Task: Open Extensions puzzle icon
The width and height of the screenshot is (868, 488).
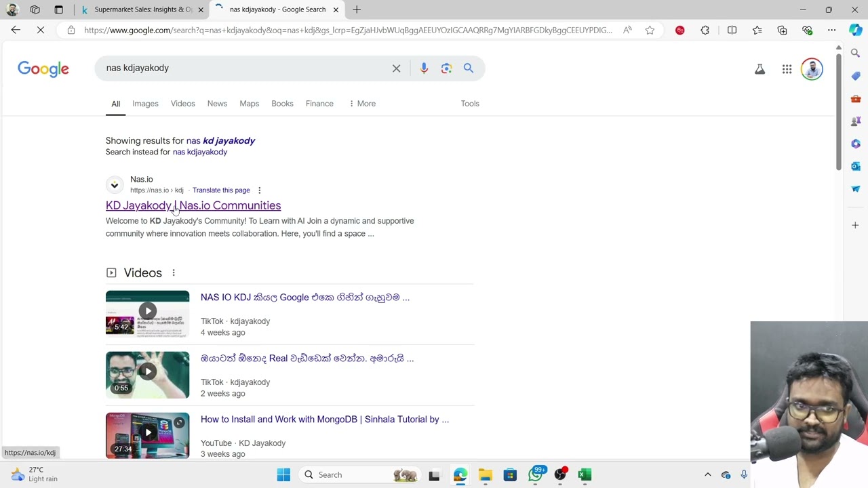Action: (x=705, y=30)
